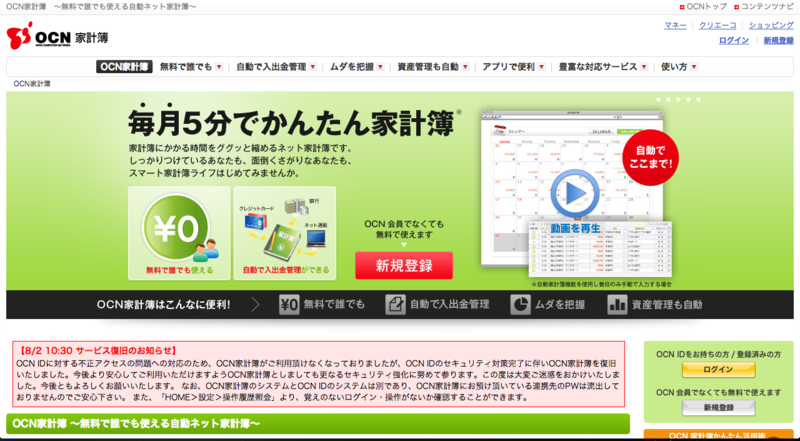Viewport: 800px width, 441px height.
Task: Click the 動画を再生 label
Action: (x=576, y=229)
